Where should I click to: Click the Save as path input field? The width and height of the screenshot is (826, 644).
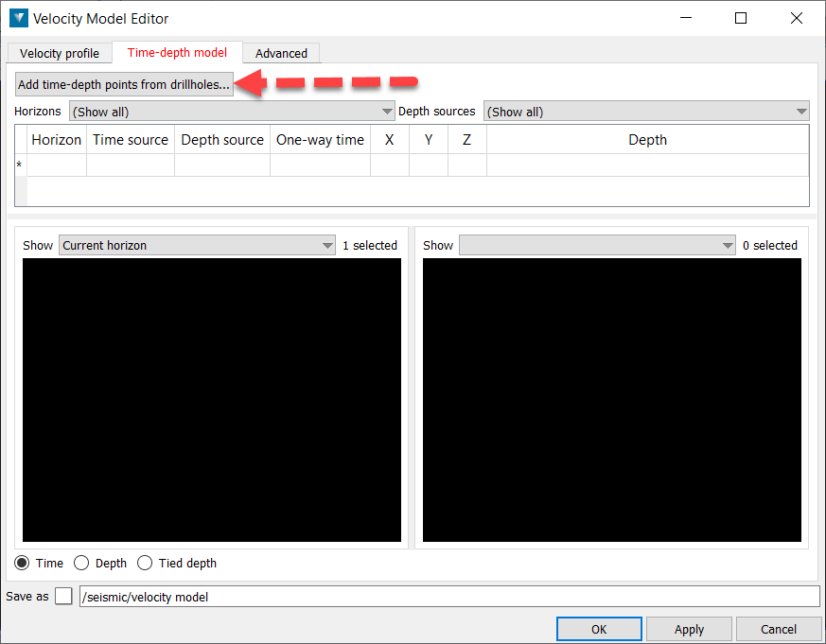[x=449, y=597]
